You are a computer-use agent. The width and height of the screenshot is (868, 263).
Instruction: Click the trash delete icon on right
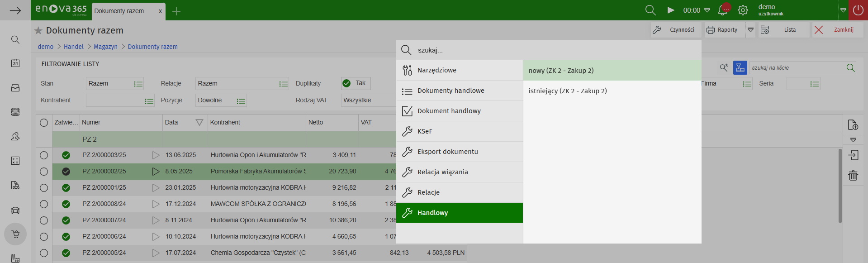click(853, 176)
